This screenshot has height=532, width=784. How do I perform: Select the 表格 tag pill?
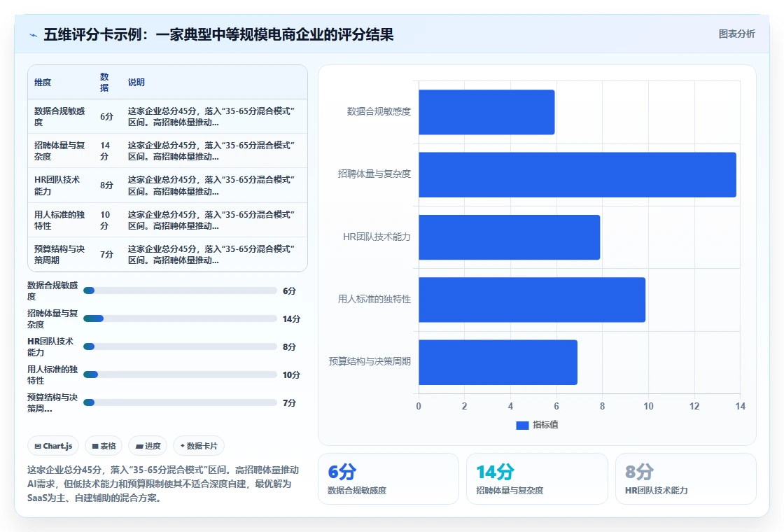point(104,446)
